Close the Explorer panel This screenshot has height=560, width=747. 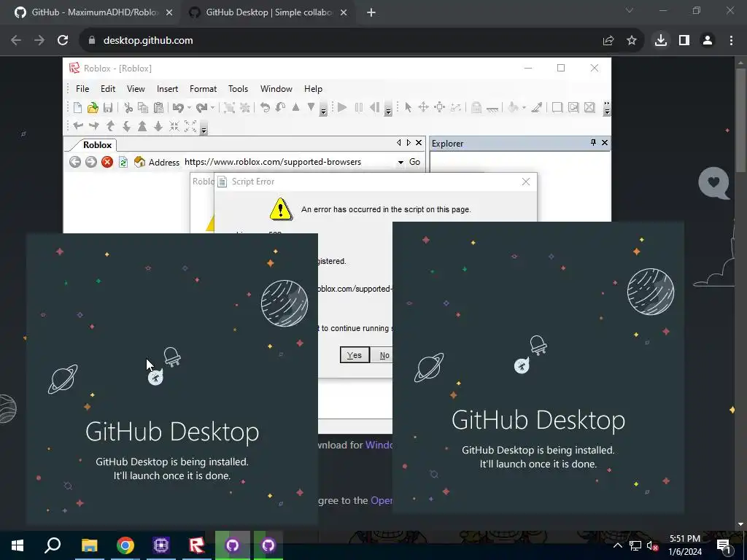pyautogui.click(x=605, y=142)
